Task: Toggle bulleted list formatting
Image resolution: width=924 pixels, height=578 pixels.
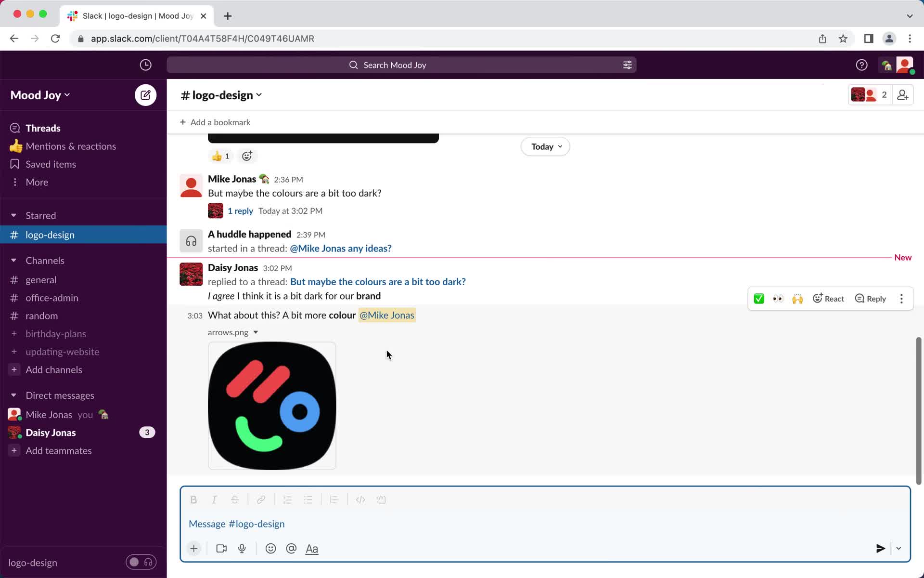Action: pos(308,499)
